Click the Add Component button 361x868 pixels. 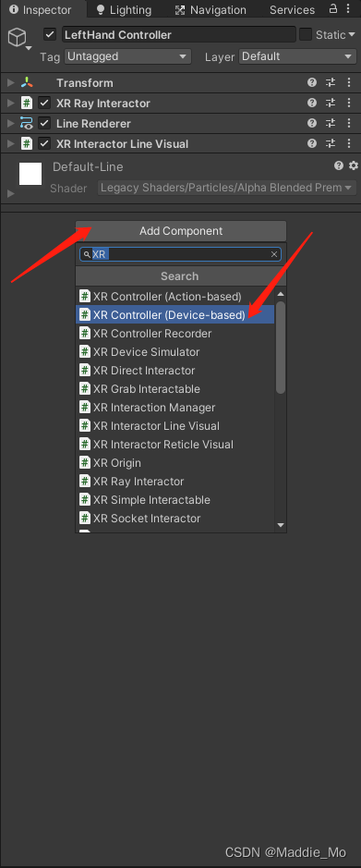click(x=181, y=231)
